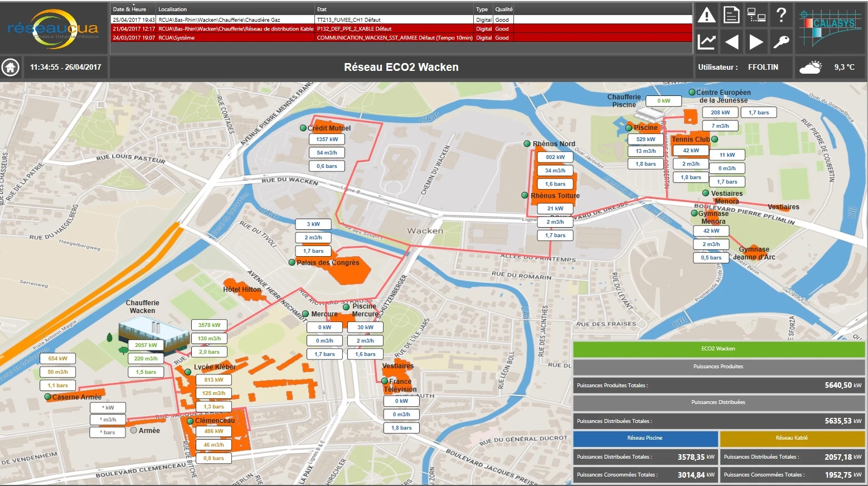
Task: Switch to the Réseau Piscine tab
Action: point(645,439)
